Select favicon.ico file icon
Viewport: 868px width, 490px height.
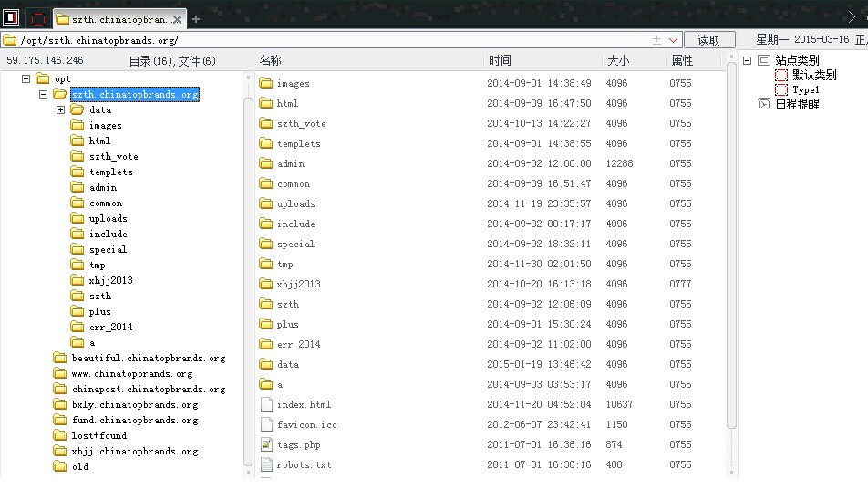266,424
